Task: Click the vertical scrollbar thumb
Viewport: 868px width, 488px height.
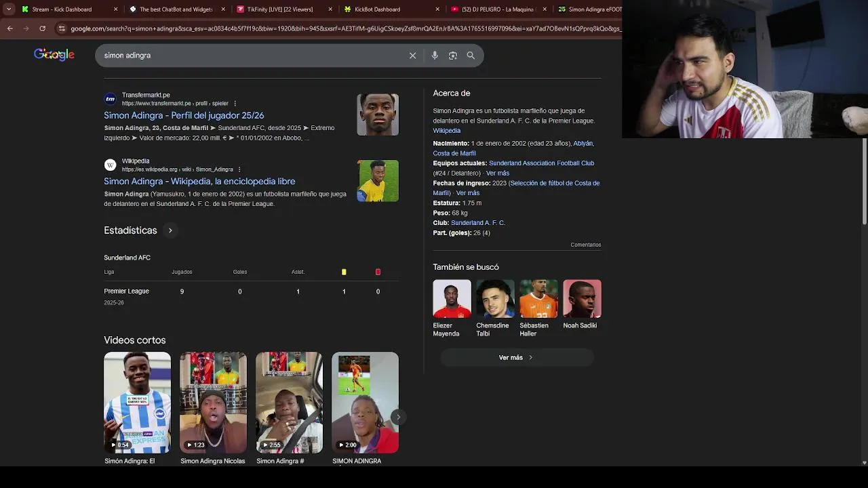Action: (x=864, y=182)
